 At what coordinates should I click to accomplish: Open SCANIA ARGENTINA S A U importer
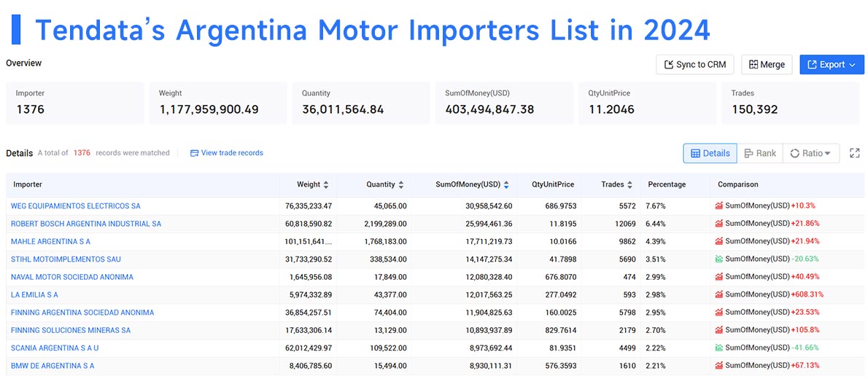coord(55,348)
